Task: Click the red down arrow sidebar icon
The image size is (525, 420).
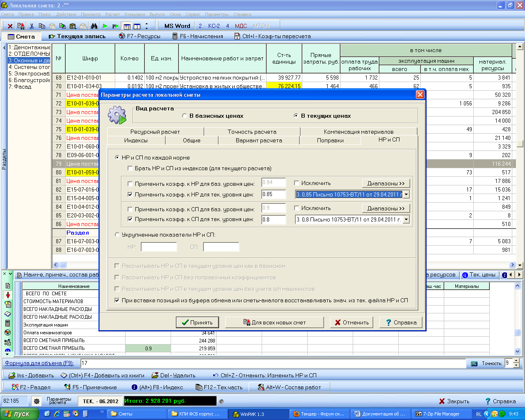Action: point(8,295)
